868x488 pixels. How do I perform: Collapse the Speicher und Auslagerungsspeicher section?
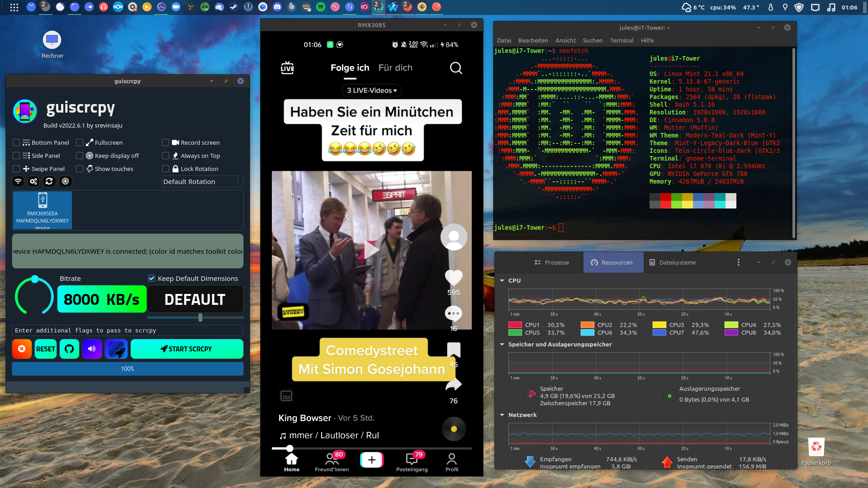click(502, 345)
